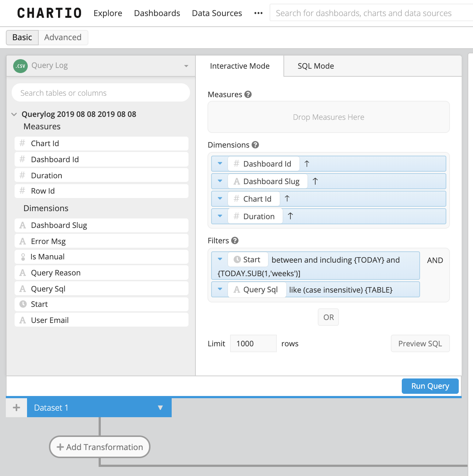Select the Duration measure column

102,175
